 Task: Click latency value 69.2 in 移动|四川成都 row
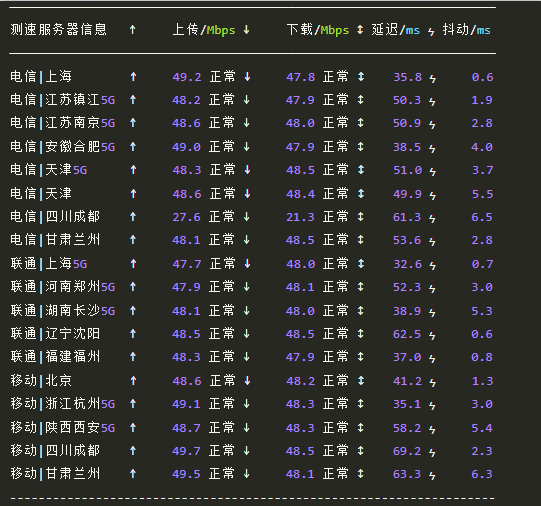(407, 451)
